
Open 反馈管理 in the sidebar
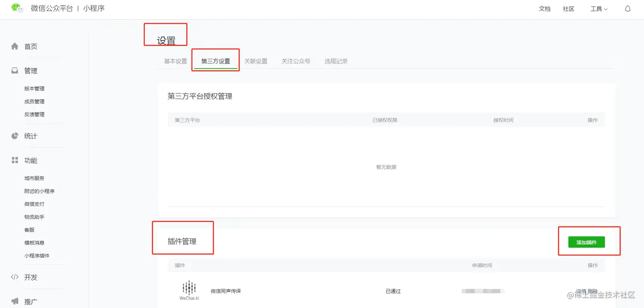(x=34, y=114)
